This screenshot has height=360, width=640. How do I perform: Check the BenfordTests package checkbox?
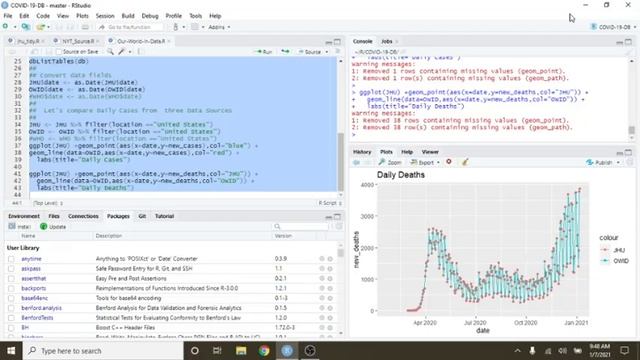click(x=11, y=318)
